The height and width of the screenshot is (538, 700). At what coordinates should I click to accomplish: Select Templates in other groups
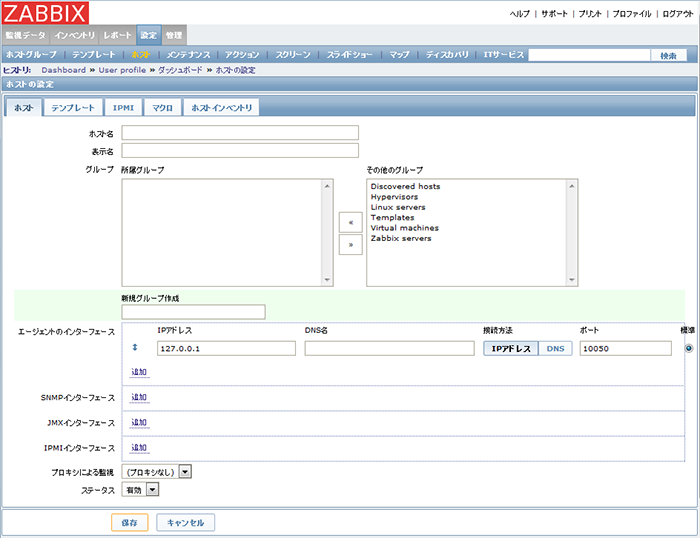click(x=392, y=217)
